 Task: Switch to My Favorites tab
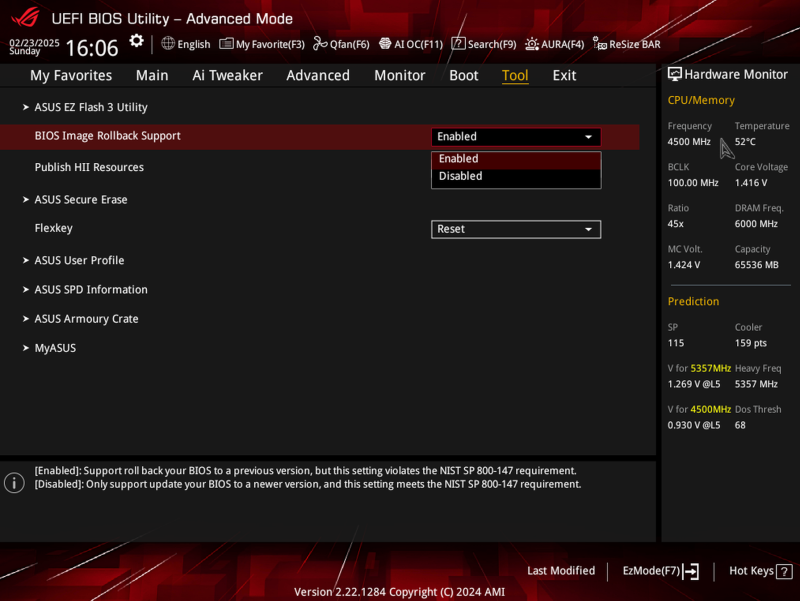point(71,76)
